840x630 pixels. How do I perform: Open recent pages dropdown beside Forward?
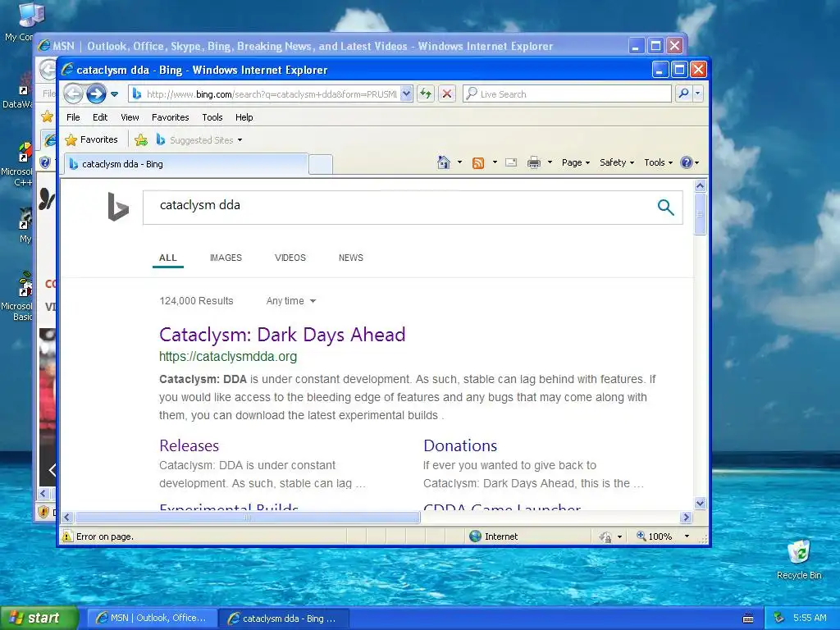(114, 94)
